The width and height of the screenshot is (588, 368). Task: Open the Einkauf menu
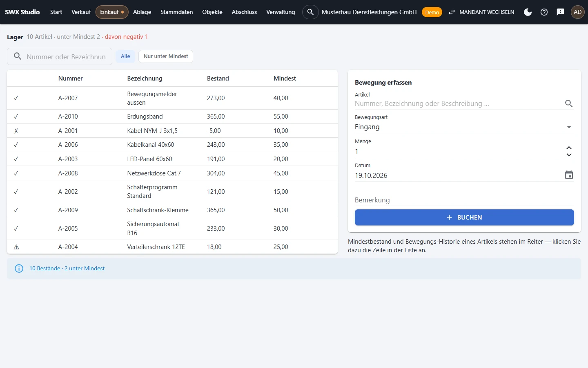(x=112, y=12)
